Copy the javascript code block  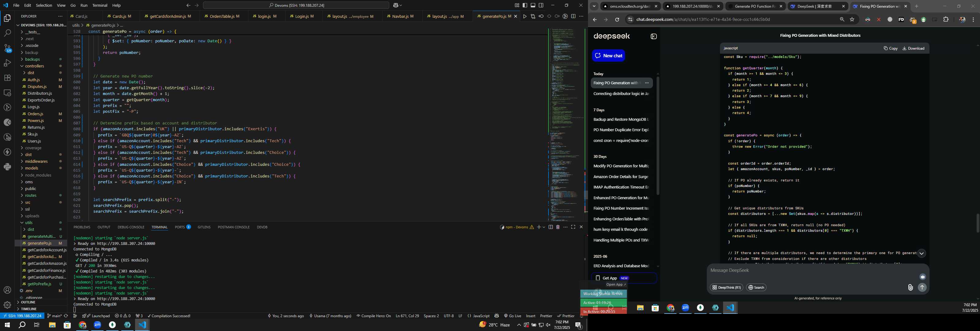pyautogui.click(x=891, y=48)
